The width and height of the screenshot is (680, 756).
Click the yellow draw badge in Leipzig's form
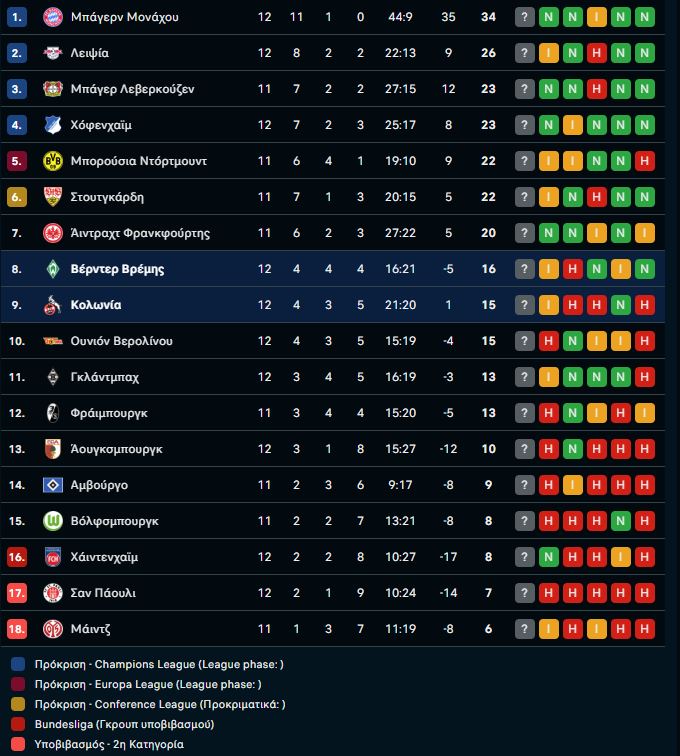tap(549, 53)
